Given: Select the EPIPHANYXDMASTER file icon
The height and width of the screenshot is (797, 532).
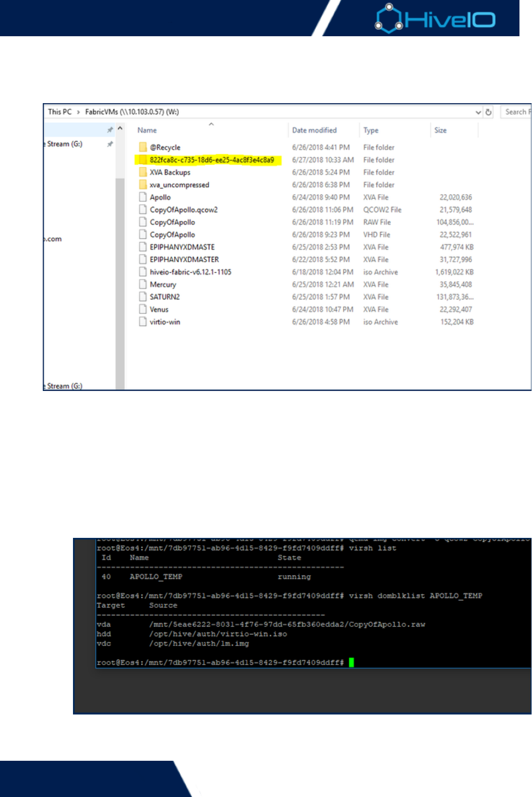Looking at the screenshot, I should pos(143,259).
